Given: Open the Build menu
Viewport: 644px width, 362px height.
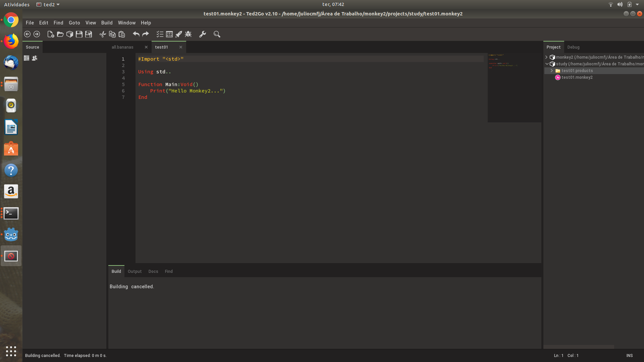Looking at the screenshot, I should coord(107,23).
